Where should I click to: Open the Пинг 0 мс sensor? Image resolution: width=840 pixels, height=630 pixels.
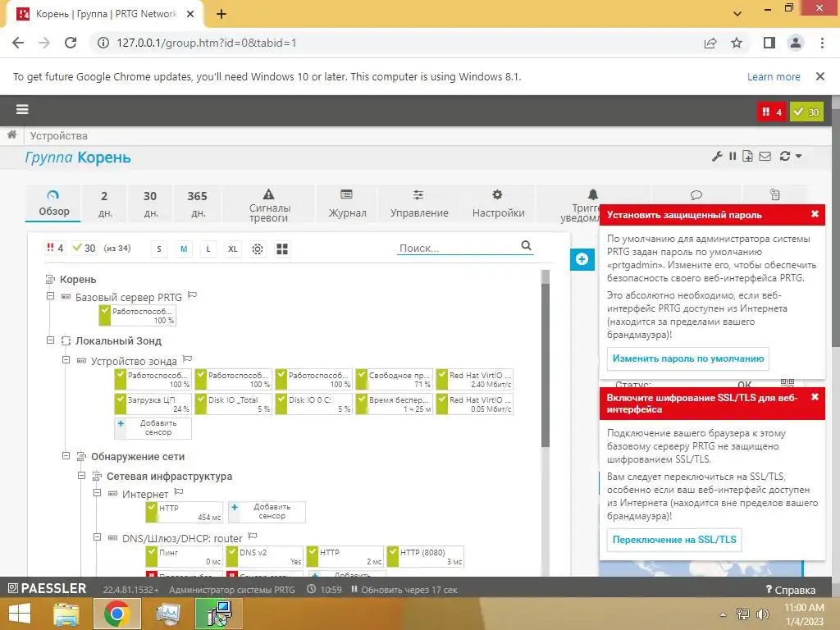(x=184, y=557)
